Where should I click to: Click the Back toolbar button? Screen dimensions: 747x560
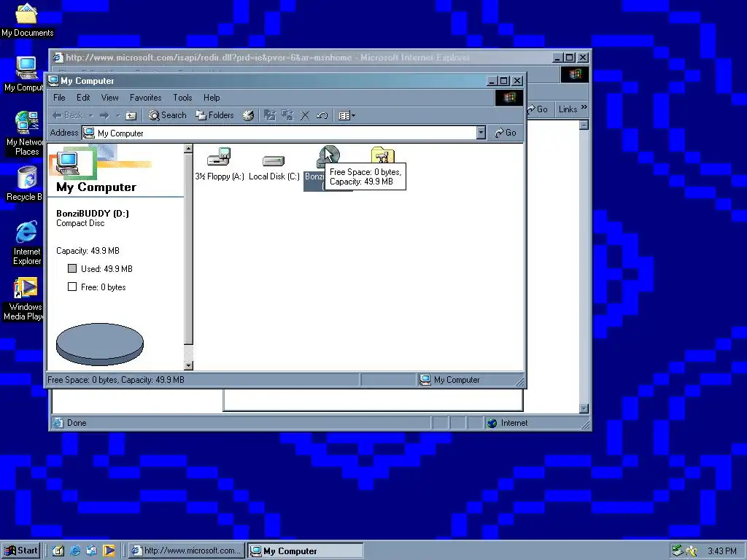67,115
